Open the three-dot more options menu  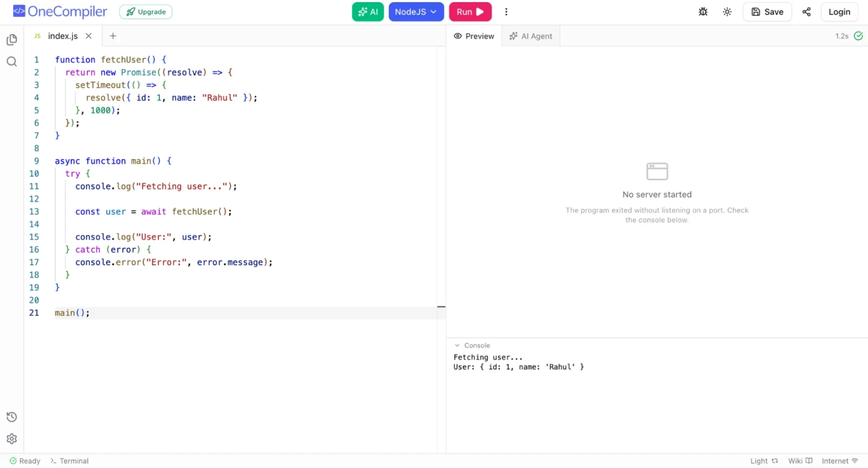pyautogui.click(x=506, y=12)
